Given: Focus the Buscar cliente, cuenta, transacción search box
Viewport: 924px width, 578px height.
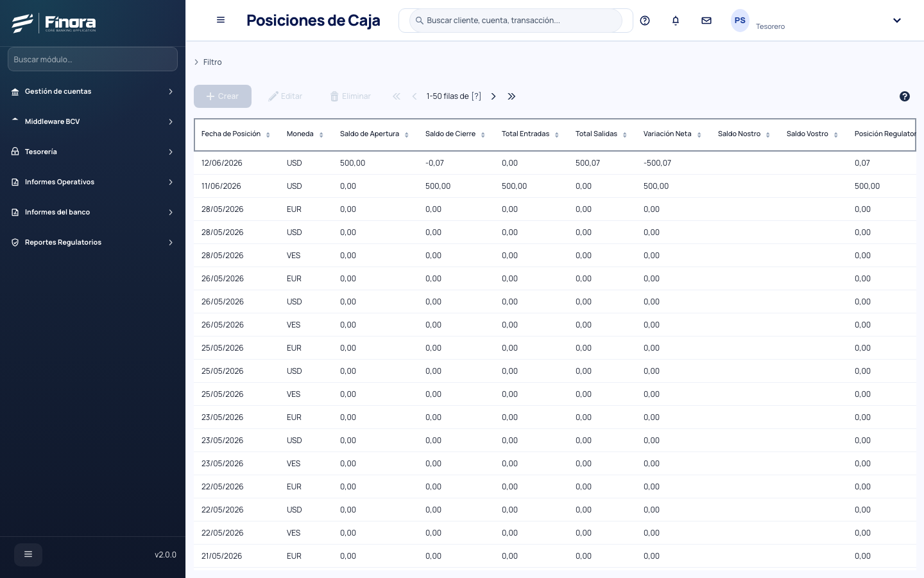Looking at the screenshot, I should coord(516,21).
